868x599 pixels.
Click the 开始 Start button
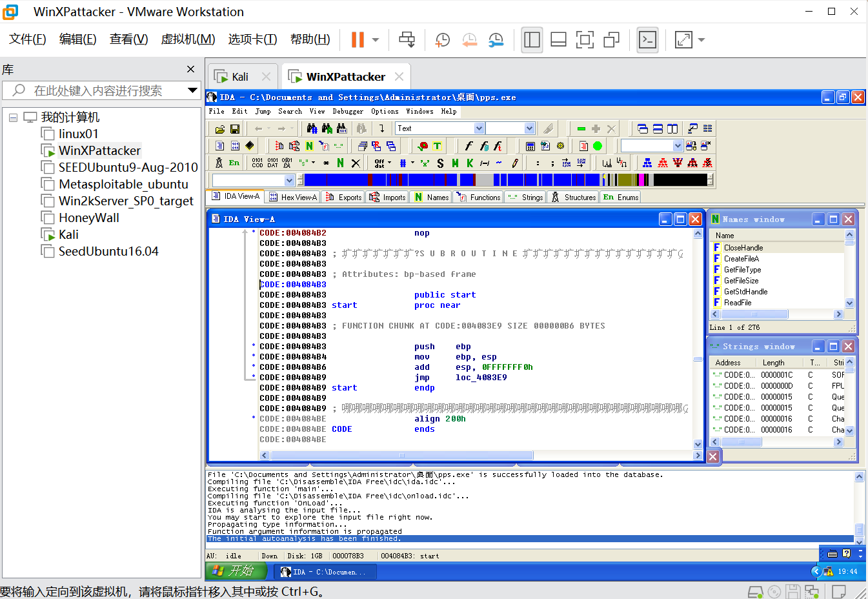(x=236, y=571)
